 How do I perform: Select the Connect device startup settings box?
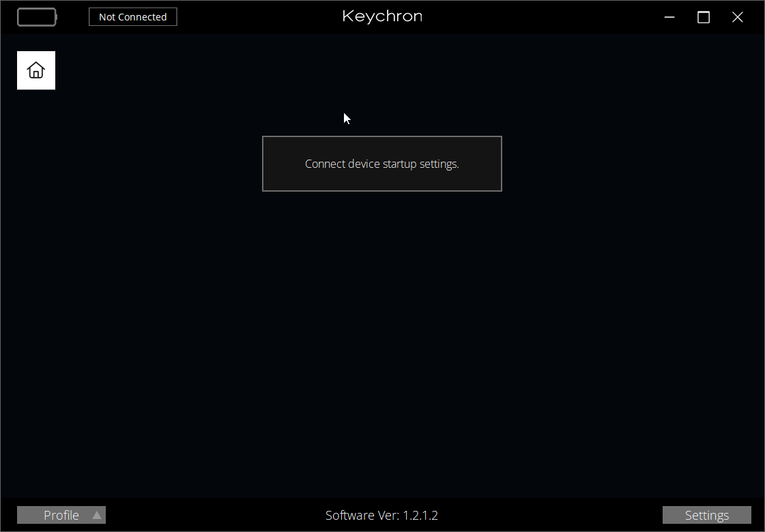click(x=382, y=164)
